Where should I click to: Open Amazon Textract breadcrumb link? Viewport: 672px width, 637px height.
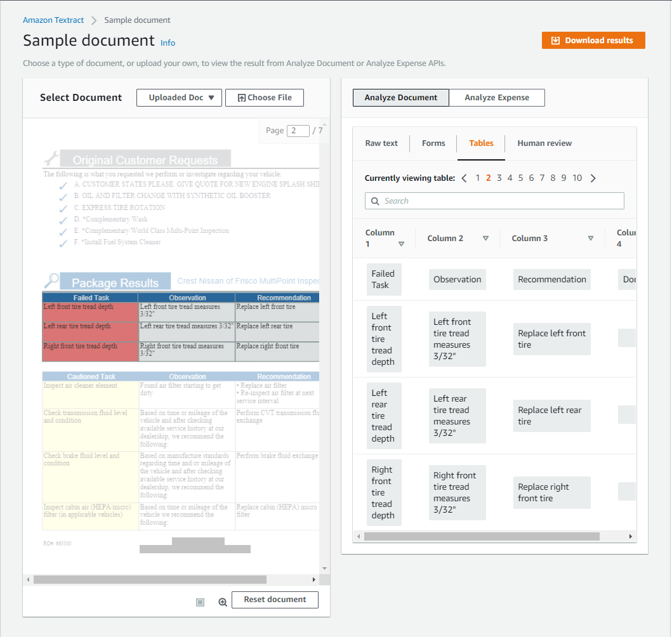[53, 20]
